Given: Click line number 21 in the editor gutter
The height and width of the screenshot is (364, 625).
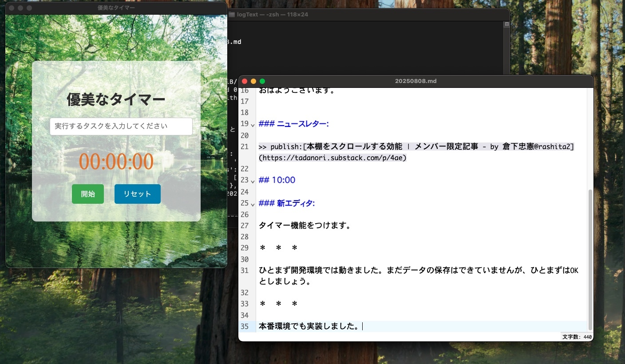Looking at the screenshot, I should pyautogui.click(x=245, y=146).
